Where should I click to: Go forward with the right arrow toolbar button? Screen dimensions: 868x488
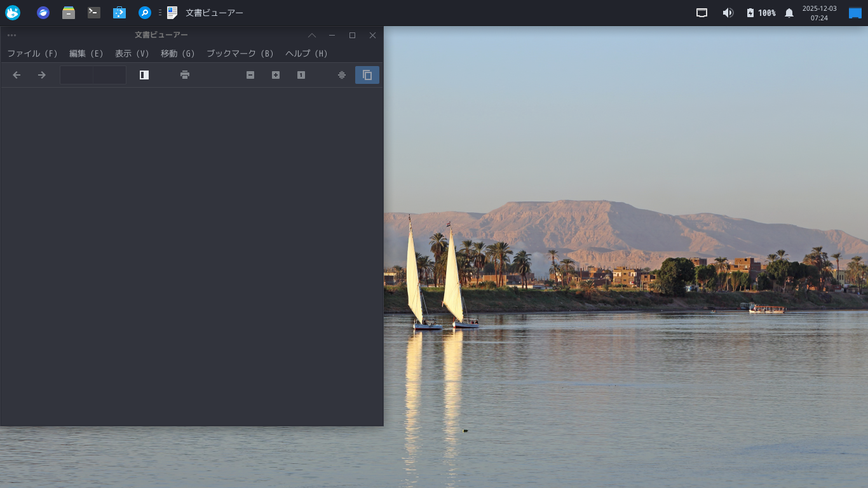click(42, 75)
